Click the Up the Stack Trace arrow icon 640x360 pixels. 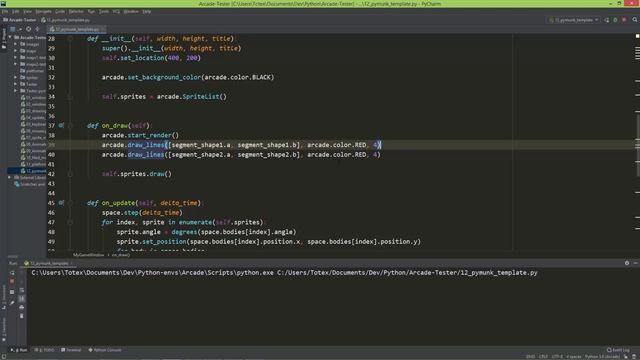click(22, 273)
